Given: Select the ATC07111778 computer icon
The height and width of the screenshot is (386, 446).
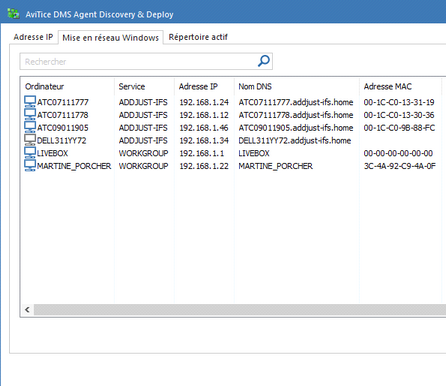Looking at the screenshot, I should pos(30,114).
